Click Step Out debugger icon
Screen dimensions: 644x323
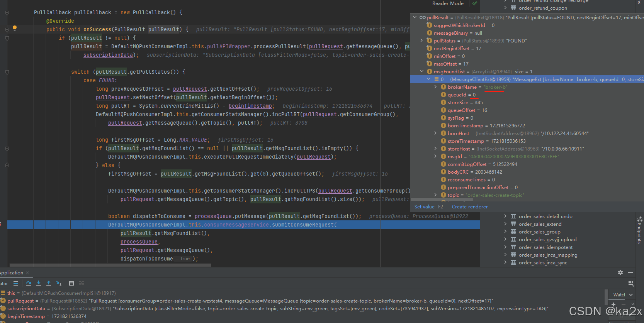click(49, 283)
